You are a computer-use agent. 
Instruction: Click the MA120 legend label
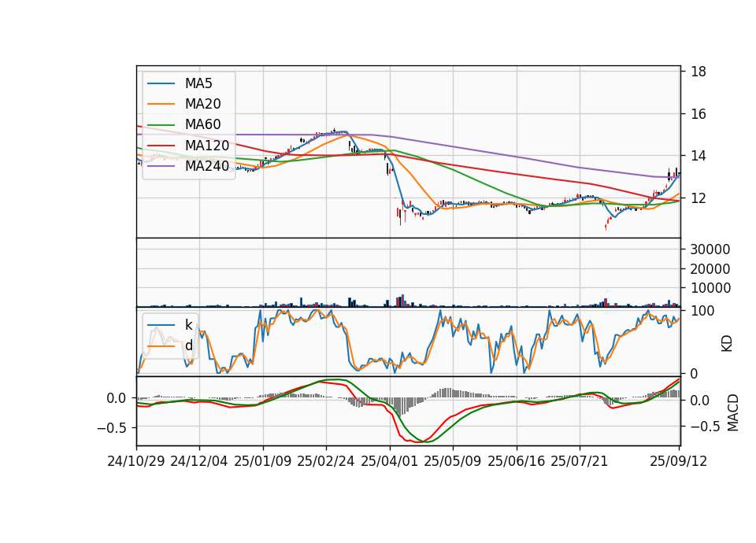(207, 145)
